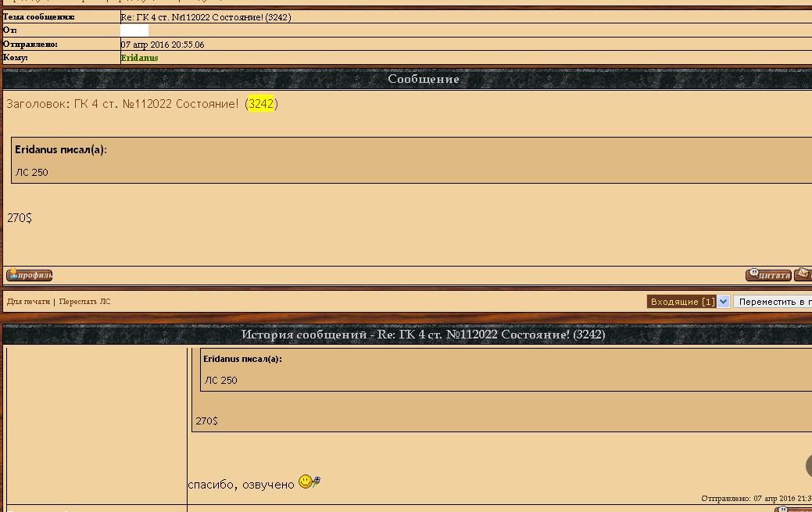The width and height of the screenshot is (812, 512).
Task: Click the 'Отправлено' timestamp in message history
Action: (x=755, y=499)
